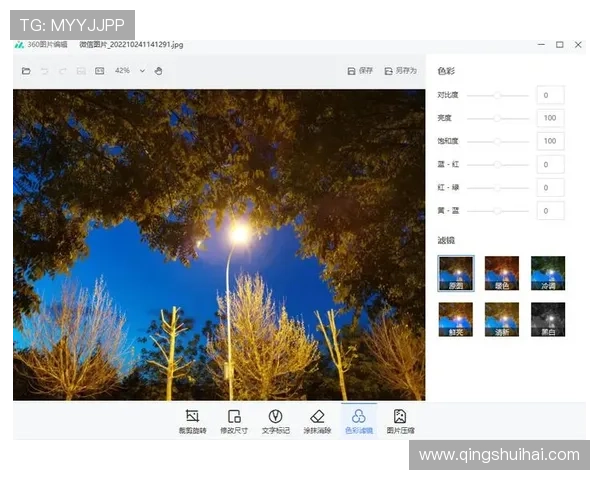
Task: Apply the 冷调 cool tone filter
Action: tap(548, 273)
